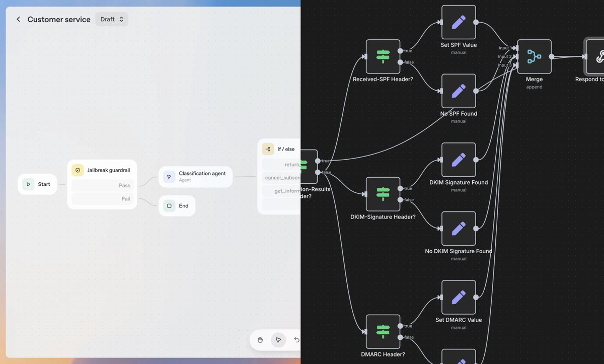Screen dimensions: 604x364
Task: Open the Draft status dropdown
Action: 112,20
